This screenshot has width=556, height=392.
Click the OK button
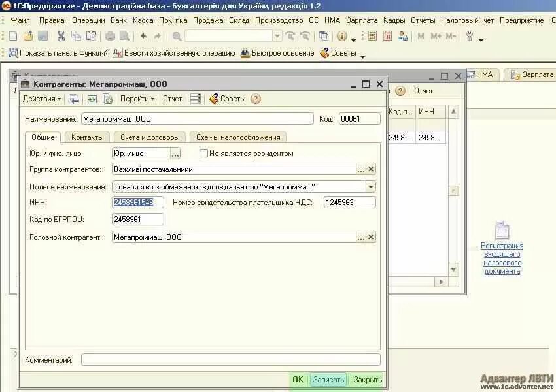(x=298, y=380)
